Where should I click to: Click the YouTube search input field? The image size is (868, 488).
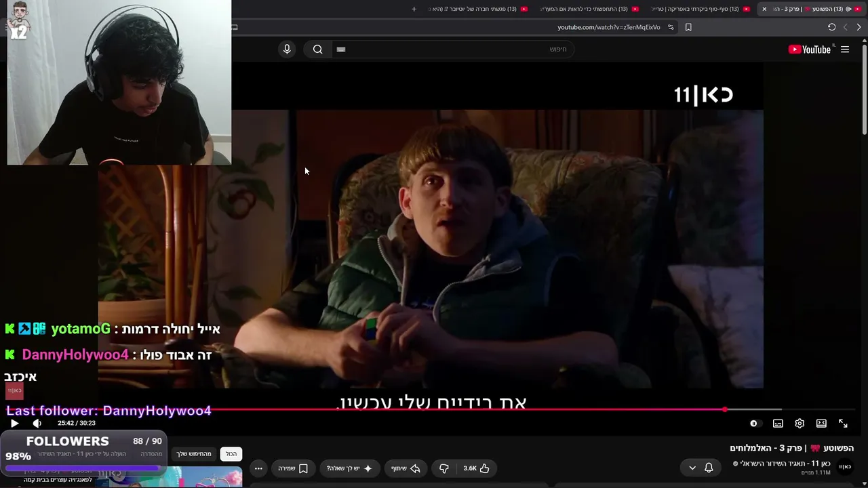coord(453,49)
